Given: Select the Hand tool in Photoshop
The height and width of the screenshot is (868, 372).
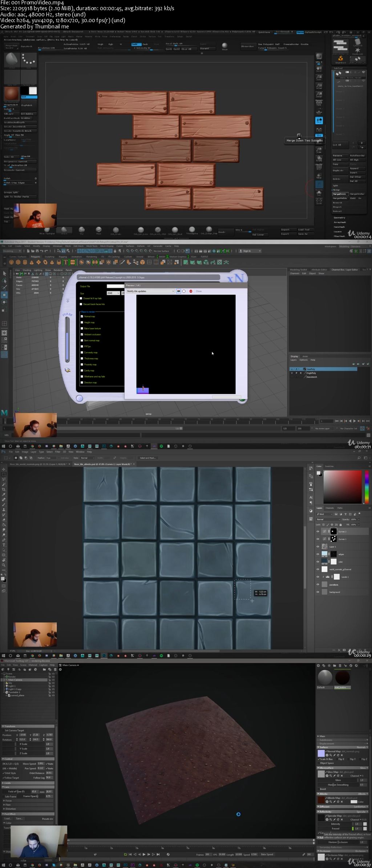Looking at the screenshot, I should [4, 560].
